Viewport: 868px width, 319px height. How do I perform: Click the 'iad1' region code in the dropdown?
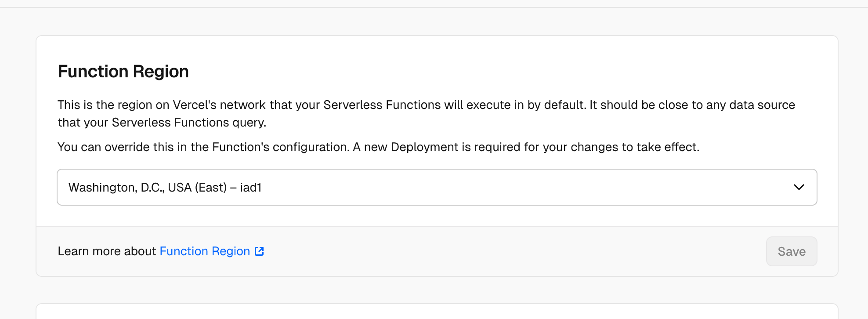pyautogui.click(x=251, y=188)
